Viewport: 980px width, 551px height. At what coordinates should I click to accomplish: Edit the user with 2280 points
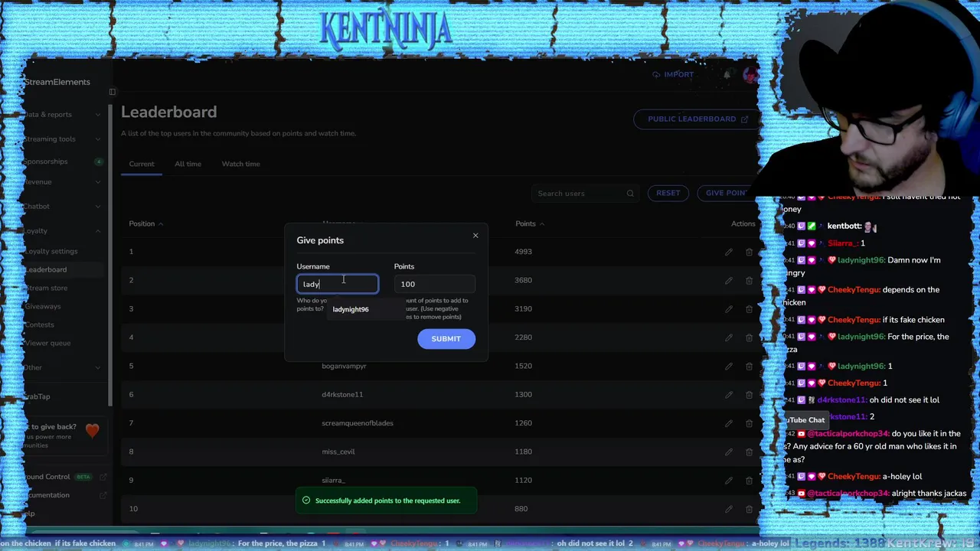coord(729,337)
